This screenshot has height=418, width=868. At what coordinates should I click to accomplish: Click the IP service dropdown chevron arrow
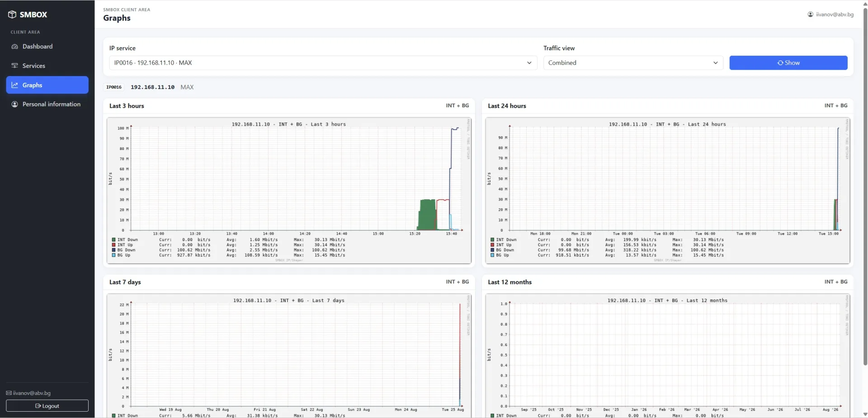pos(529,63)
